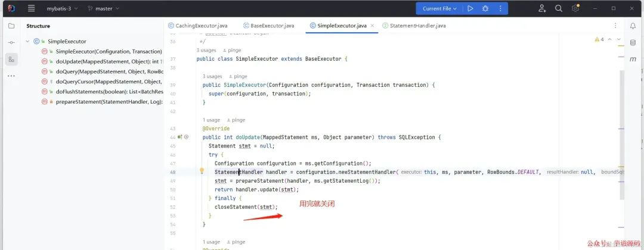Open more tool windows ellipsis in left sidebar
This screenshot has width=644, height=250.
(11, 76)
